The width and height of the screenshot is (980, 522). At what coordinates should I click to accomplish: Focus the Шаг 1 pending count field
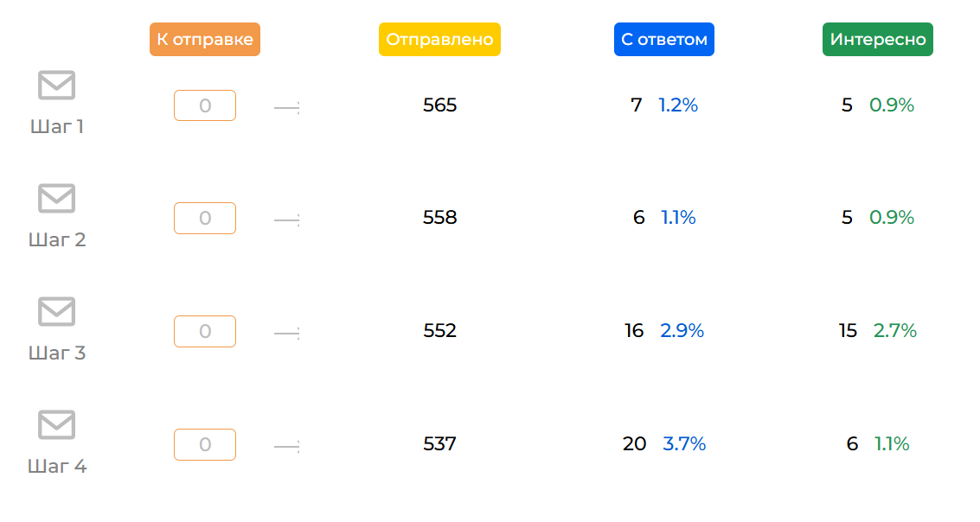point(205,105)
